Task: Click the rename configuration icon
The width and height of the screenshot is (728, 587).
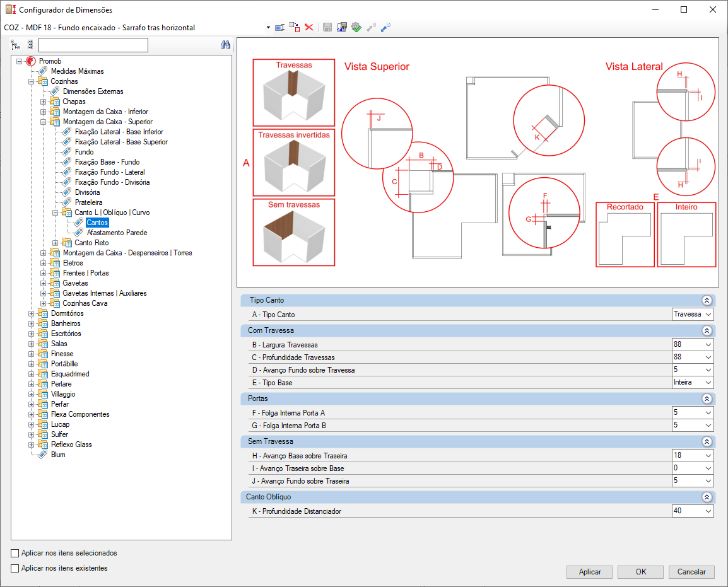Action: tap(279, 27)
